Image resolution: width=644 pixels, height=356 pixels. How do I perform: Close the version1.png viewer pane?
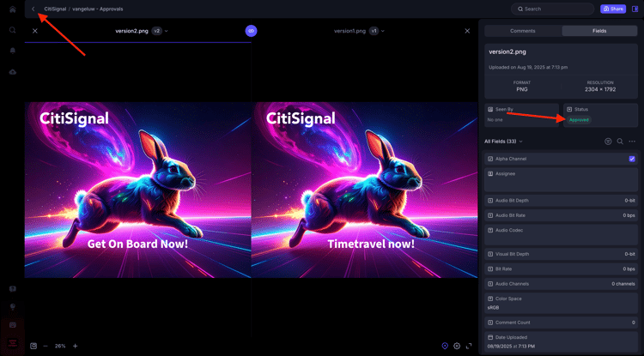[x=467, y=31]
